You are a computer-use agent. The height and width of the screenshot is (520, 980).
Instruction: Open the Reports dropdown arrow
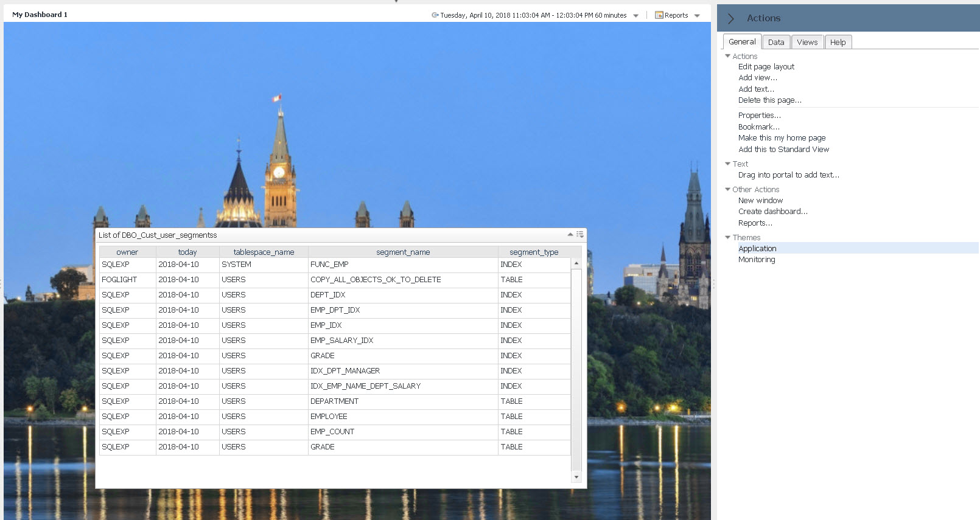coord(697,16)
